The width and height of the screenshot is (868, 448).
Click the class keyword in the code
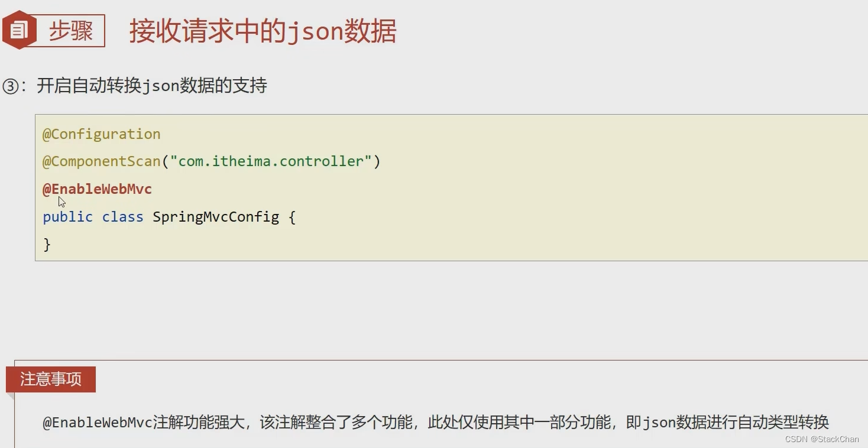click(x=122, y=217)
